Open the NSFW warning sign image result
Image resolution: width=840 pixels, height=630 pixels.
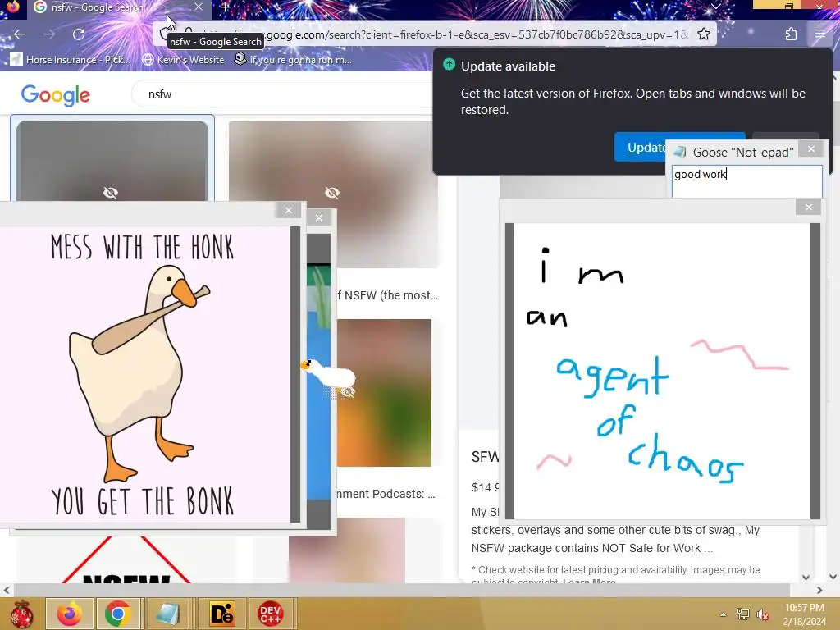point(126,559)
